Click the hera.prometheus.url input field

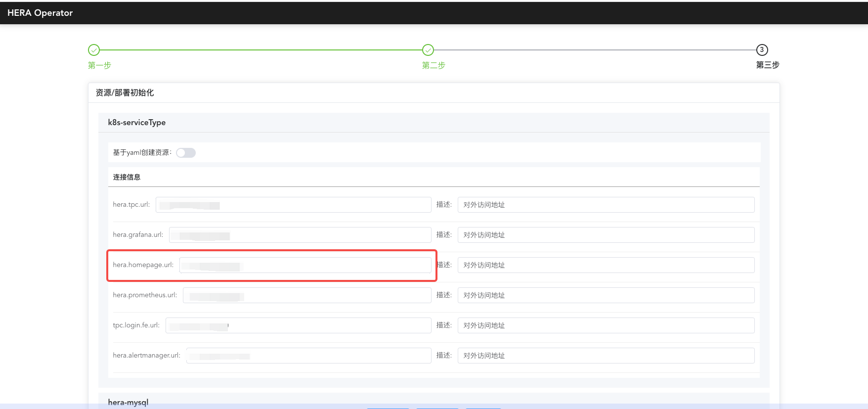point(307,295)
